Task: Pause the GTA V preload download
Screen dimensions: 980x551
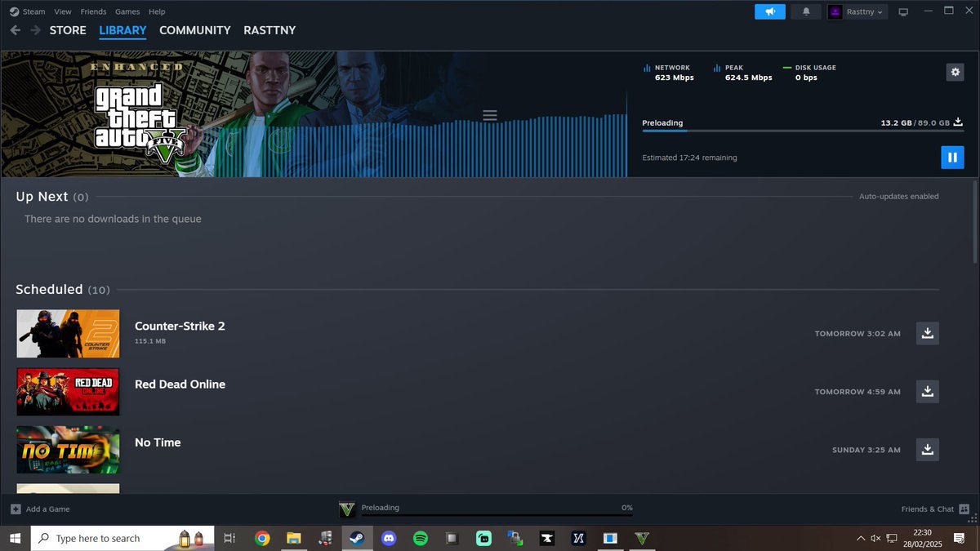Action: point(952,157)
